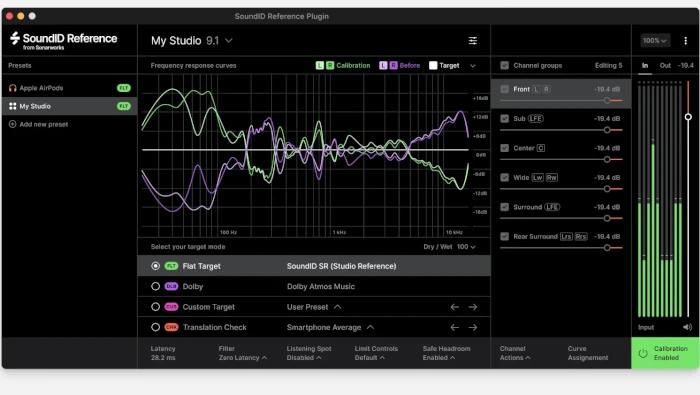
Task: Click the LFE tag on the Sub channel
Action: click(536, 119)
